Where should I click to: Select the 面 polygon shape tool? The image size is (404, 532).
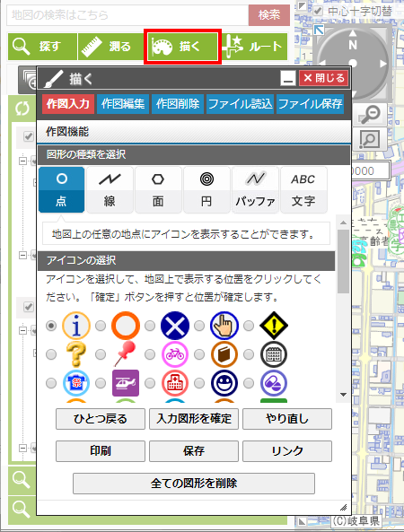[158, 189]
